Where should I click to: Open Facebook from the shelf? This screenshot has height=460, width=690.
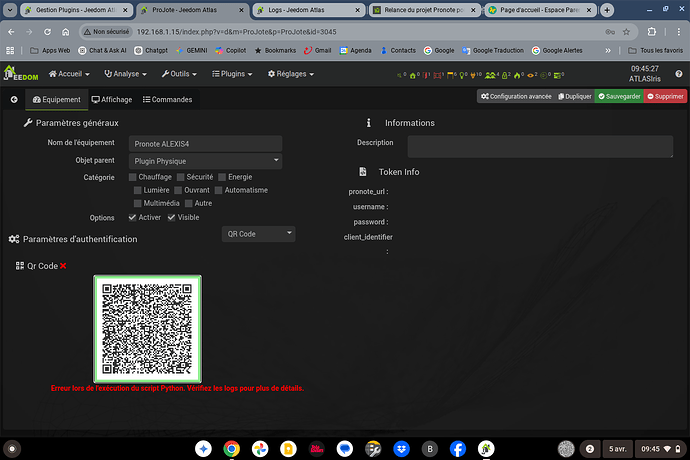(x=458, y=449)
